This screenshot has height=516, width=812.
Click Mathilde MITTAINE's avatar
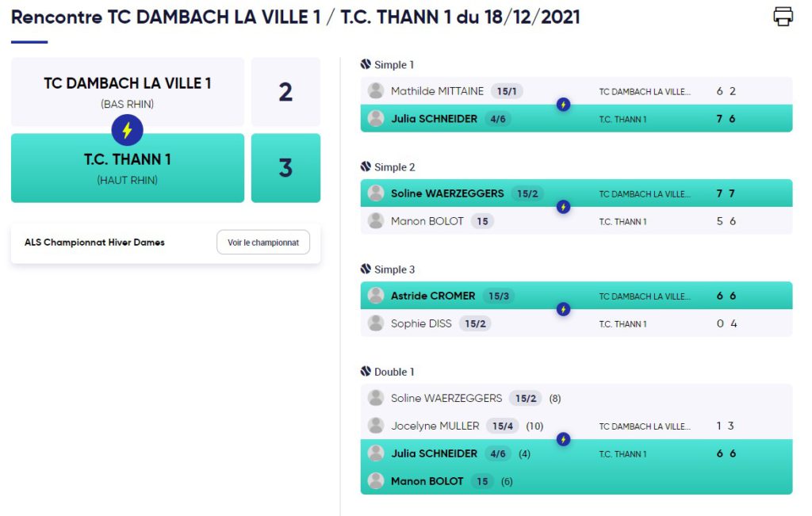pyautogui.click(x=376, y=90)
